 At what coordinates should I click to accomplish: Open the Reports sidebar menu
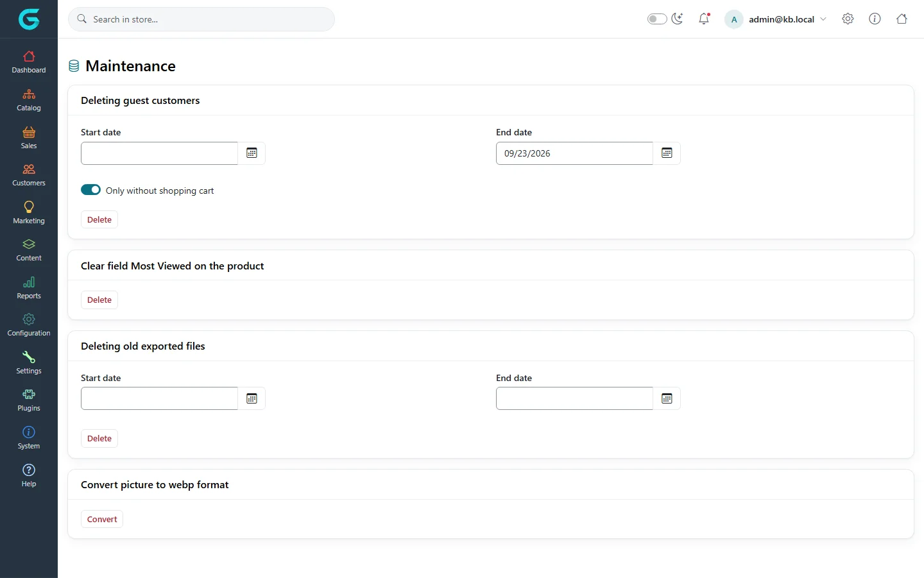[29, 288]
